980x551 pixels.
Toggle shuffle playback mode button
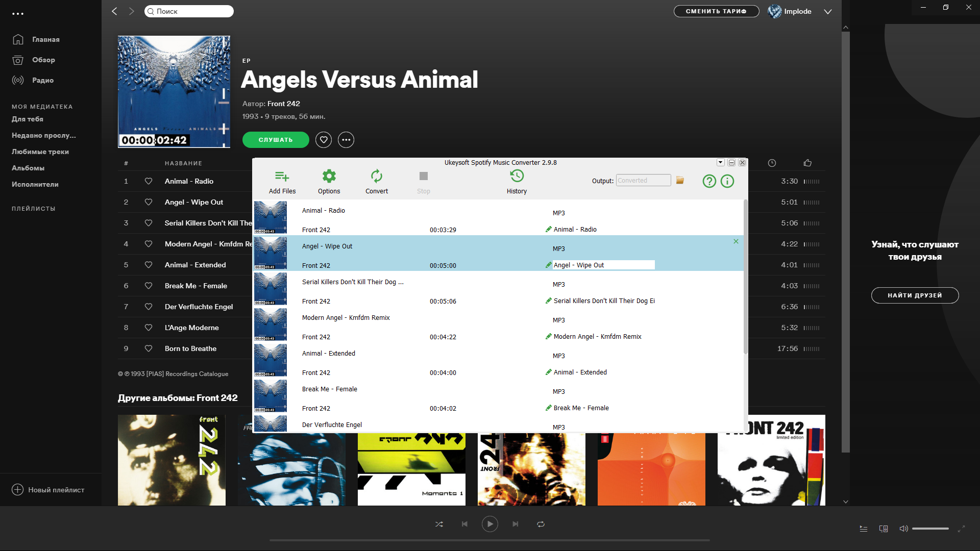pos(438,523)
